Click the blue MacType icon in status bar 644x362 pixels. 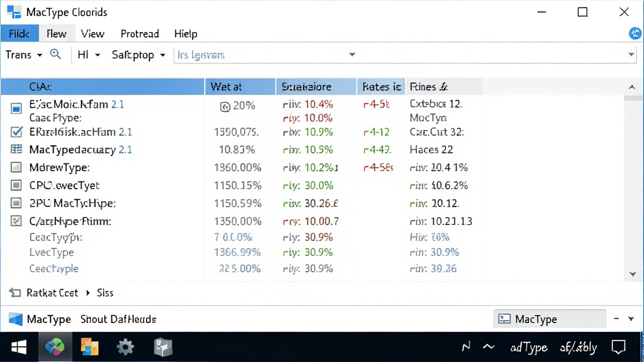[x=16, y=319]
